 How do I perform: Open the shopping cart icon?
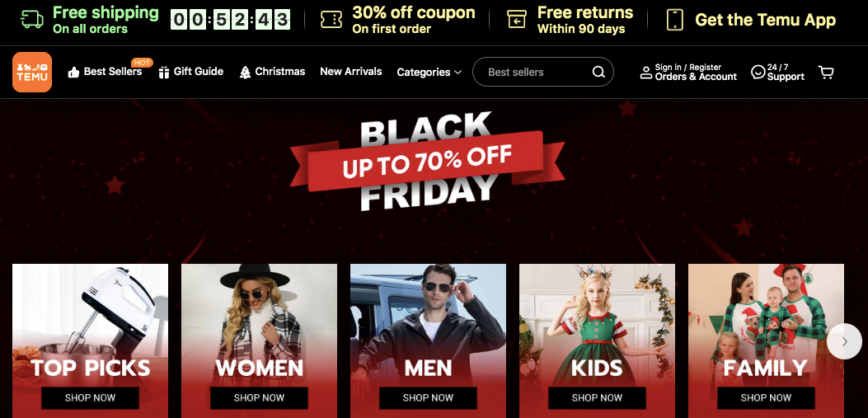point(826,73)
